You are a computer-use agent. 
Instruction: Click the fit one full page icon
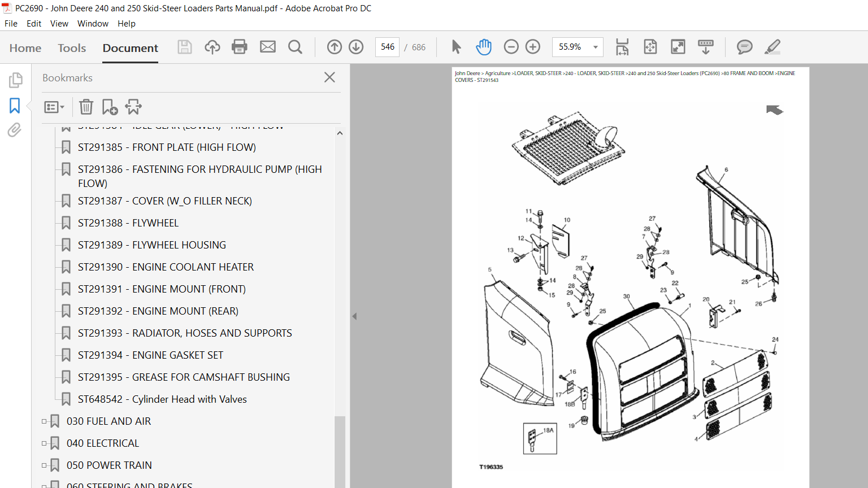coord(650,47)
